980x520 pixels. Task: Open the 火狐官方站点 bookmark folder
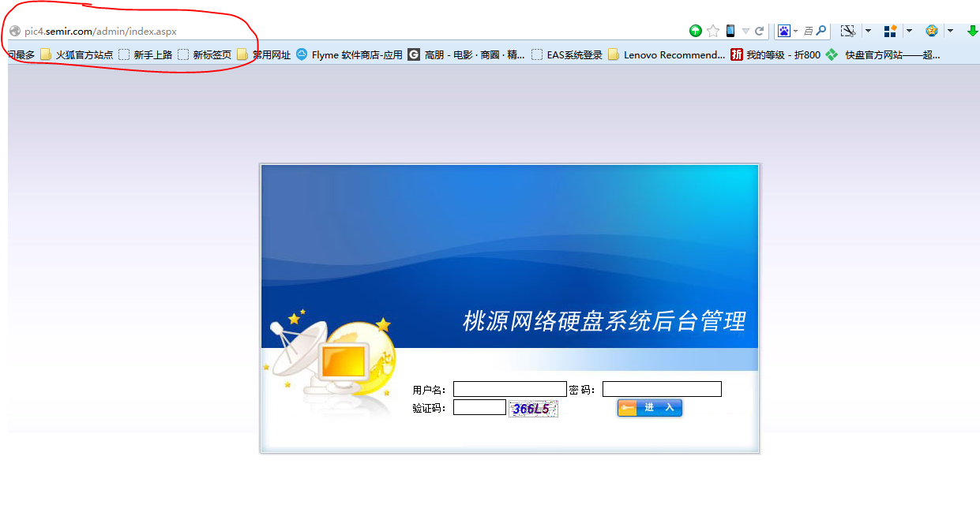(77, 54)
